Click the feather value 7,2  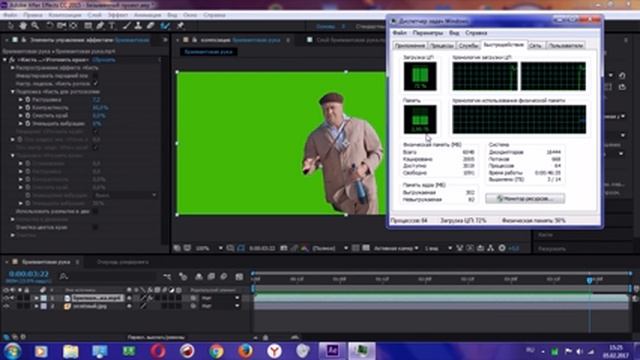tap(96, 100)
